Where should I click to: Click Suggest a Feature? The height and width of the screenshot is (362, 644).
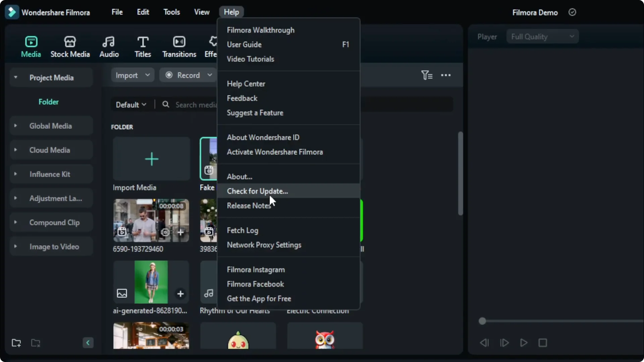[255, 113]
